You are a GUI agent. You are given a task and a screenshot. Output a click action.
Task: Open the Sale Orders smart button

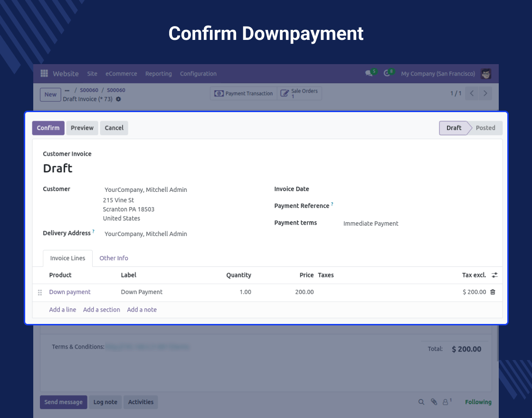click(x=300, y=93)
